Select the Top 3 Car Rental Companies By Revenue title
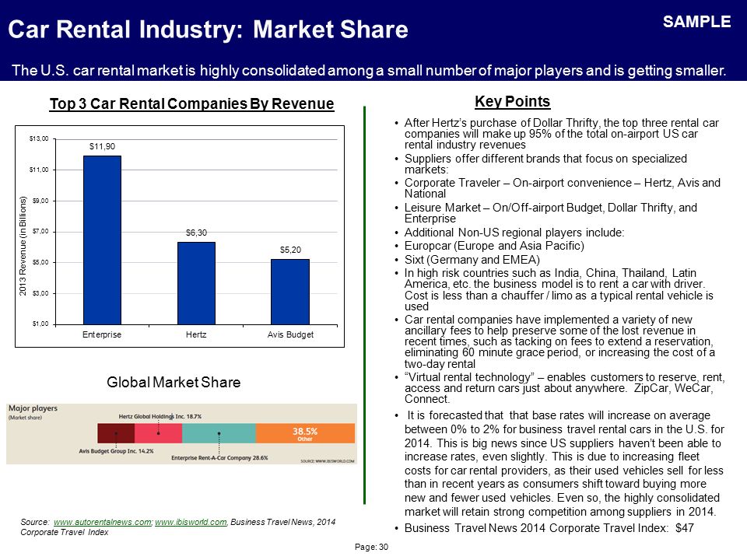This screenshot has height=560, width=747. (191, 103)
